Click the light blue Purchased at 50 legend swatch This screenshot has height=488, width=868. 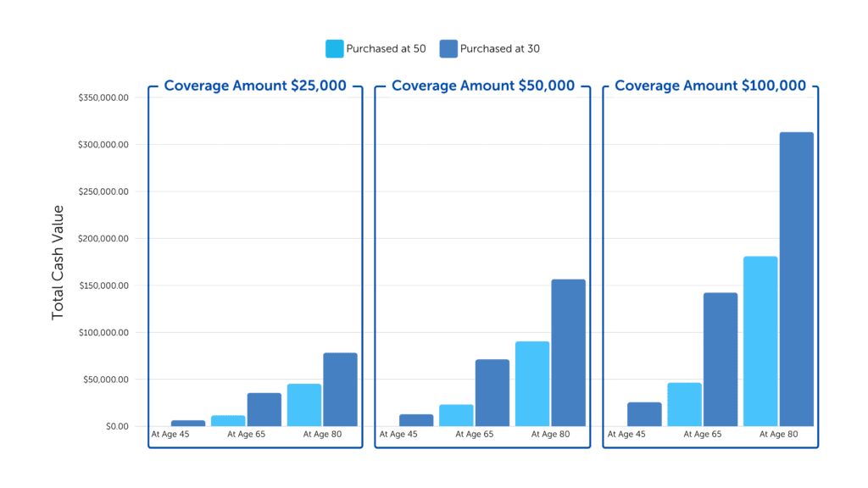[x=334, y=48]
